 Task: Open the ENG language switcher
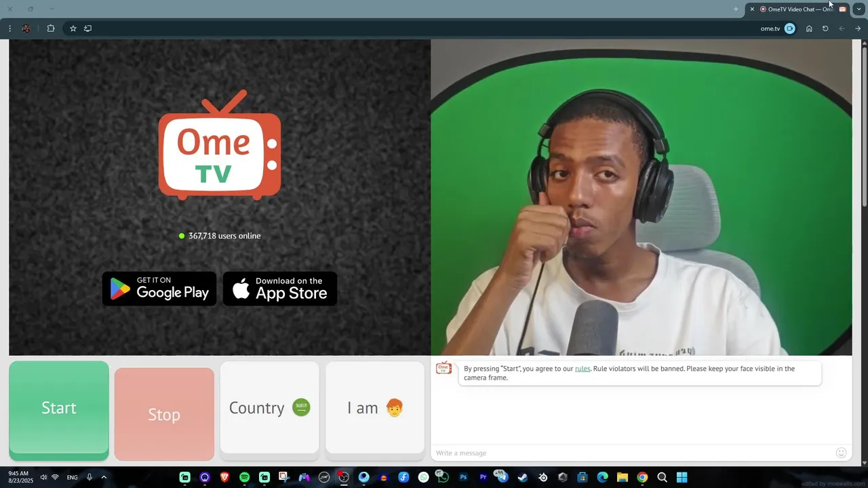coord(72,477)
